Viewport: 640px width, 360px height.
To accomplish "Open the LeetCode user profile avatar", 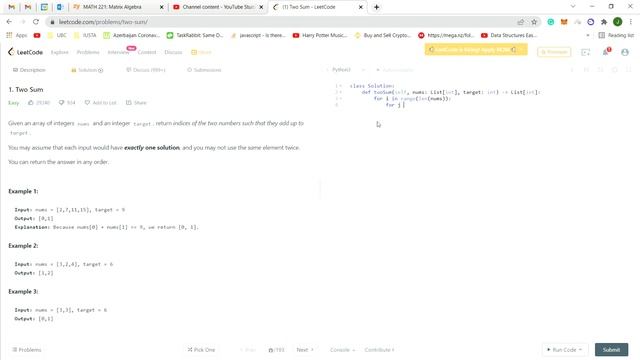I will point(625,52).
